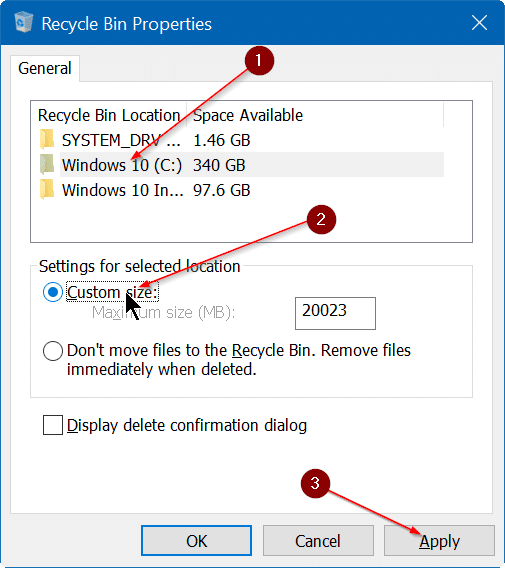
Task: Select the Custom size radio button
Action: [x=53, y=292]
